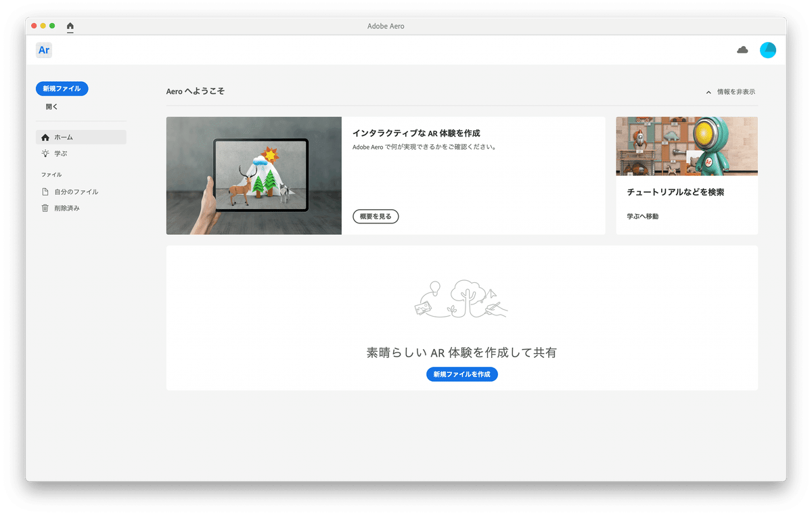
Task: Collapse the welcome section chevron
Action: point(708,92)
